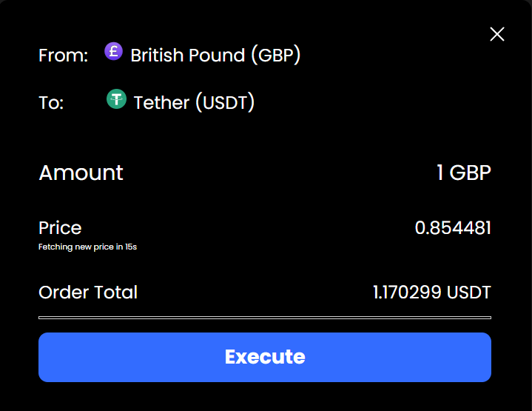532x411 pixels.
Task: Click the (GBP) ticker in From row
Action: coord(275,56)
